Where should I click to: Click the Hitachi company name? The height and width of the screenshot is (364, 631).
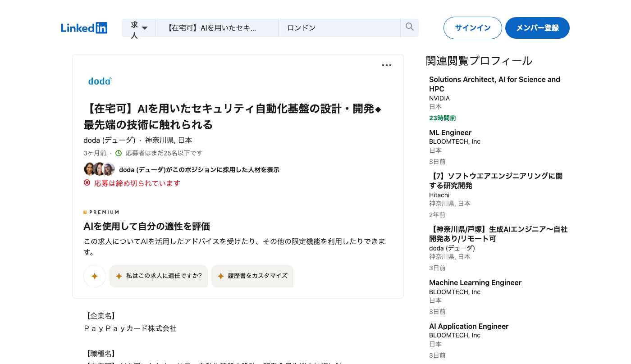[439, 195]
